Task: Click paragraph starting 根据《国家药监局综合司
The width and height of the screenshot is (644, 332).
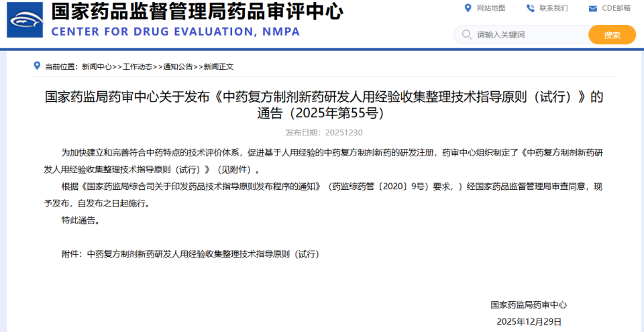Action: point(323,195)
